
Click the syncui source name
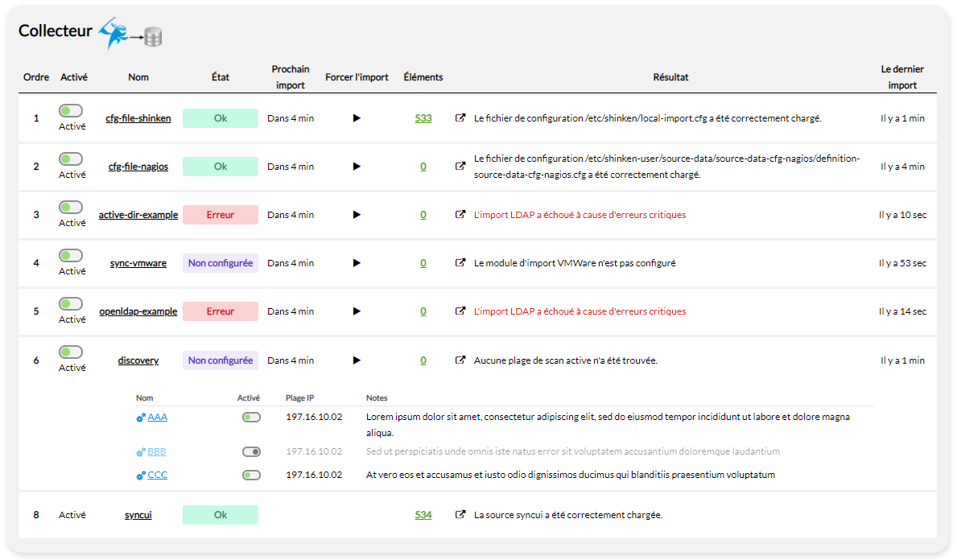click(138, 515)
